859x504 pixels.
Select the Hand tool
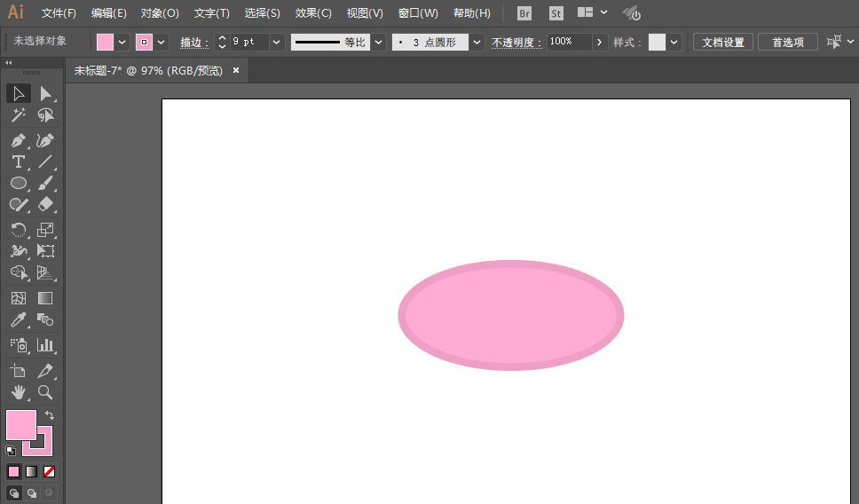18,392
